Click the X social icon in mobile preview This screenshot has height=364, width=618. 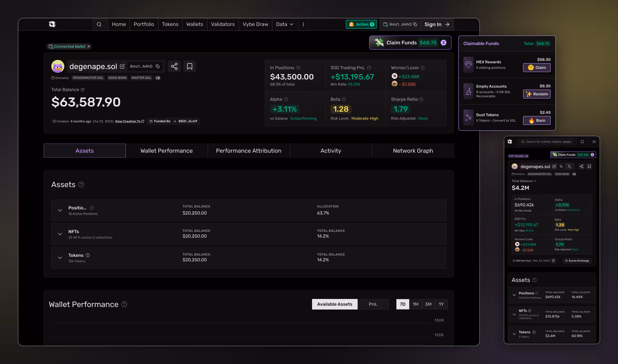tap(569, 166)
